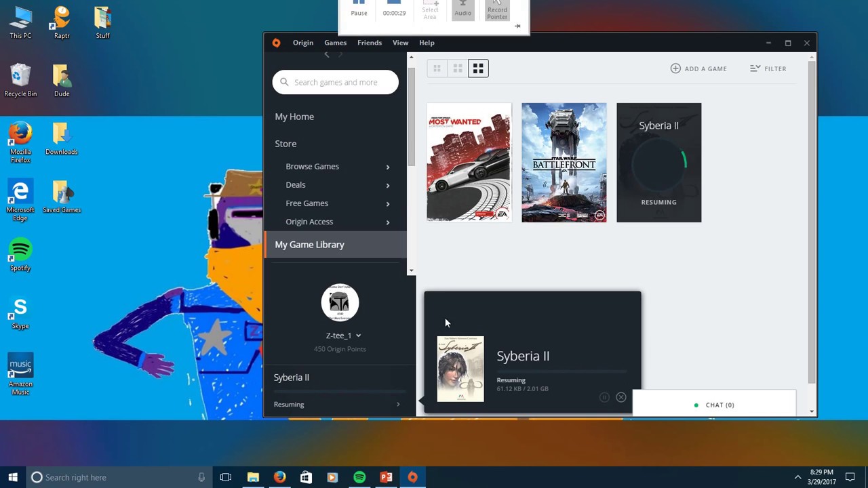Open the Games menu
This screenshot has width=868, height=488.
(335, 43)
